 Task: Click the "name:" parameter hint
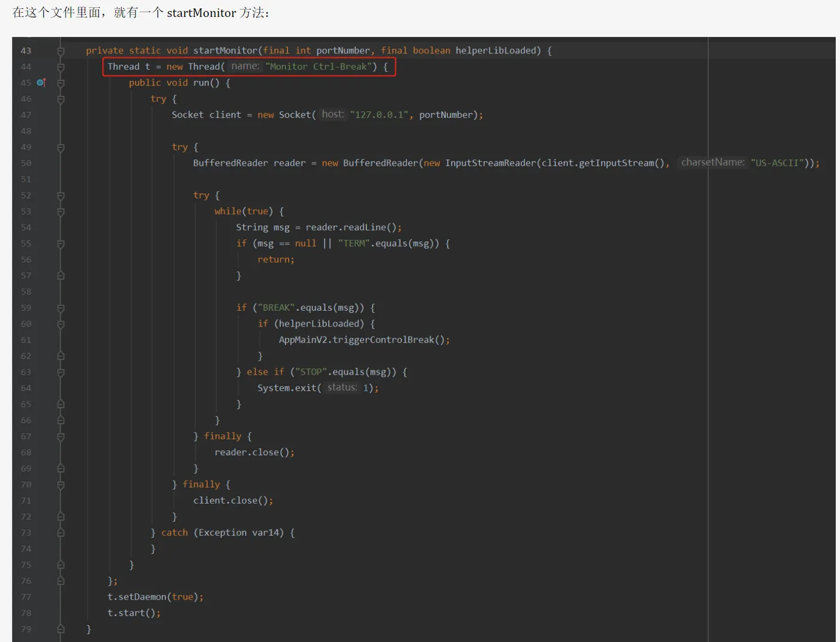point(245,66)
